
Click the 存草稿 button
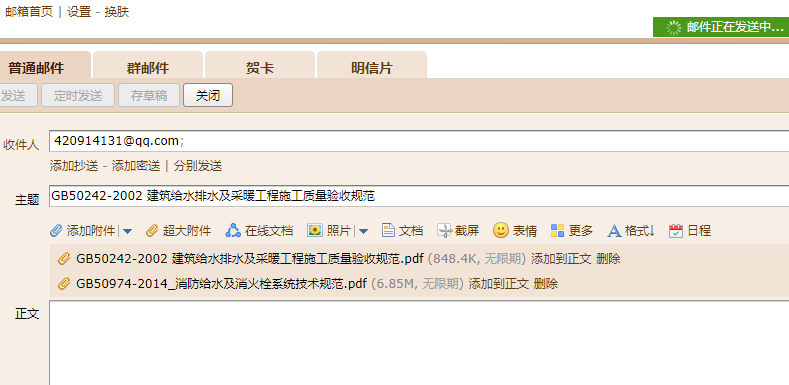[149, 95]
